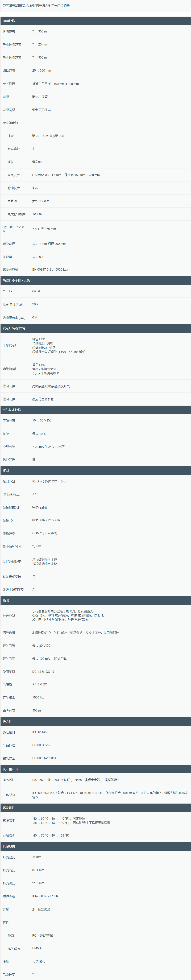Click the '输出' section header

[x=95, y=600]
